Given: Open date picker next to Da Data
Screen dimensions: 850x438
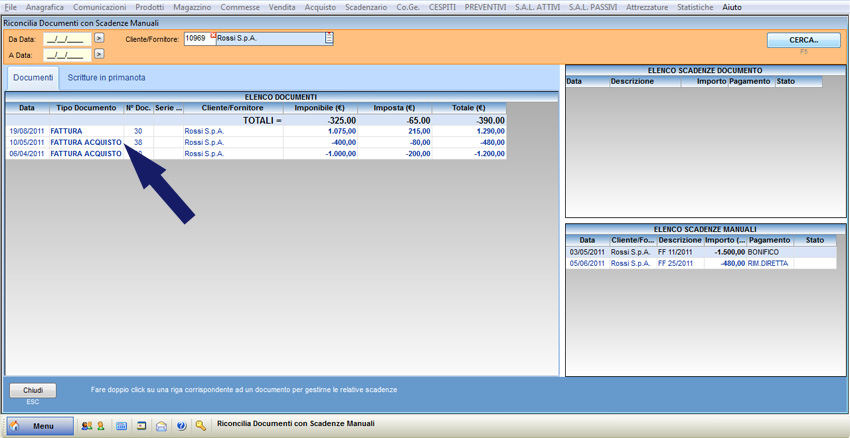Looking at the screenshot, I should pyautogui.click(x=99, y=39).
